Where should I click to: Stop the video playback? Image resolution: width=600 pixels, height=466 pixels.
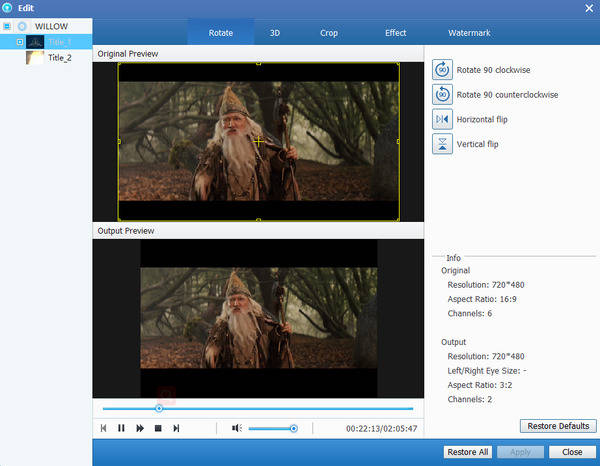pyautogui.click(x=158, y=428)
